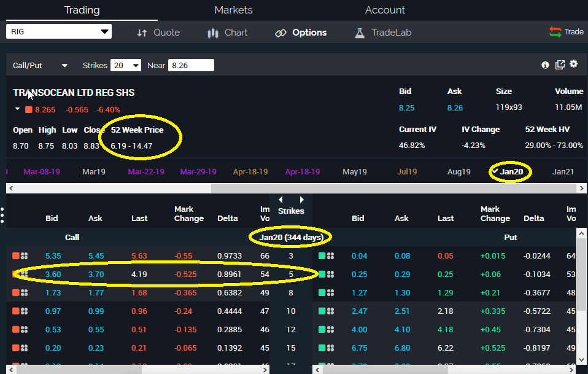This screenshot has width=588, height=374.
Task: Click the green square icon in 0.25 put row
Action: pyautogui.click(x=322, y=275)
